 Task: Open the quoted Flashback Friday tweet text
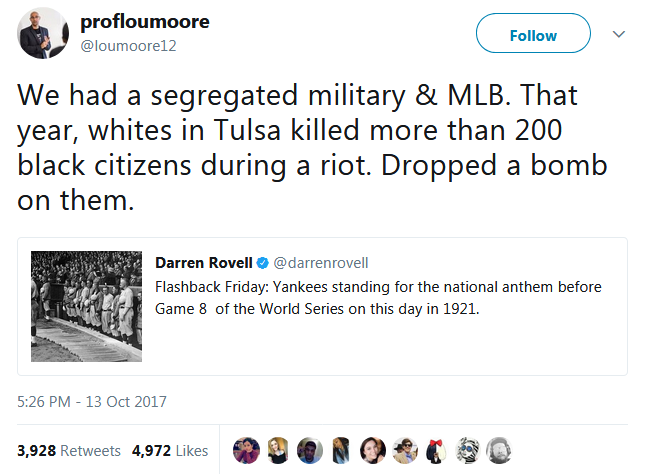coord(378,297)
